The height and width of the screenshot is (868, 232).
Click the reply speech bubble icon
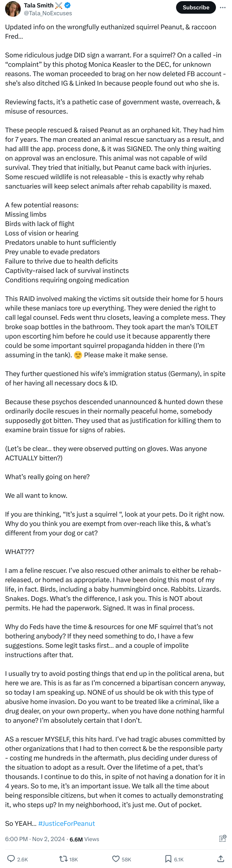tap(11, 859)
